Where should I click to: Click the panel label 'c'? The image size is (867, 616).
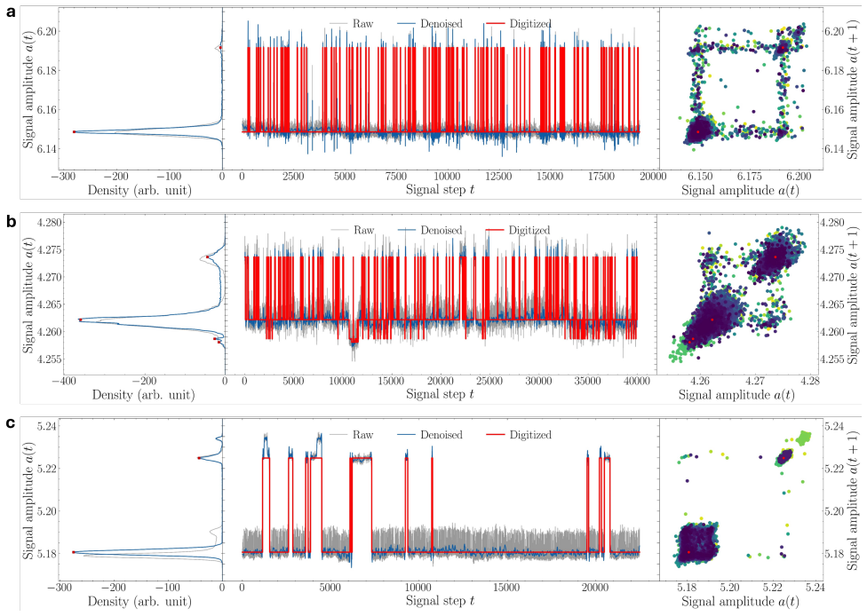click(11, 423)
